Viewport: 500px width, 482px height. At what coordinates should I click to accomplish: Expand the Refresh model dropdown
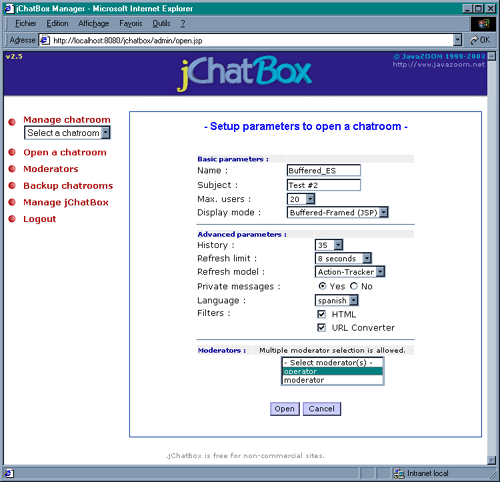tap(380, 272)
